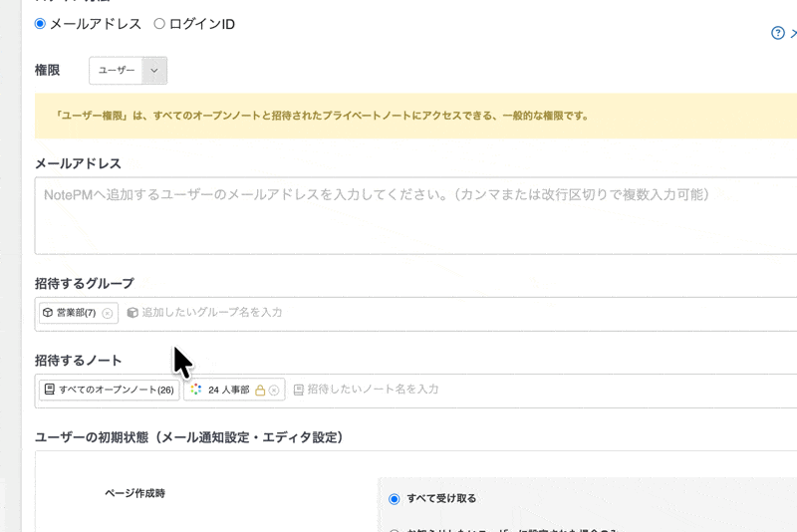This screenshot has height=532, width=797.
Task: Remove the 24 人事部 note tag
Action: (274, 391)
